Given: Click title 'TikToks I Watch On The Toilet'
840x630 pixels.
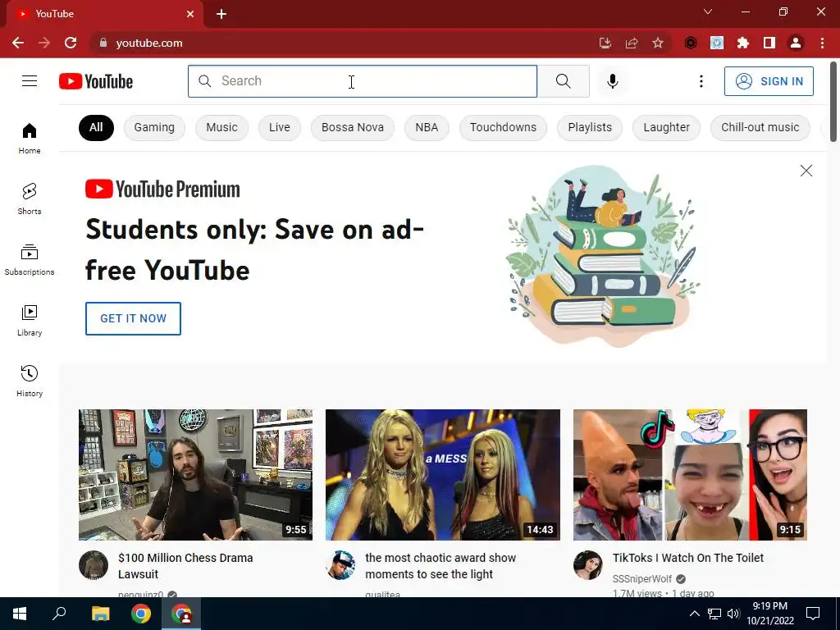Looking at the screenshot, I should point(688,558).
